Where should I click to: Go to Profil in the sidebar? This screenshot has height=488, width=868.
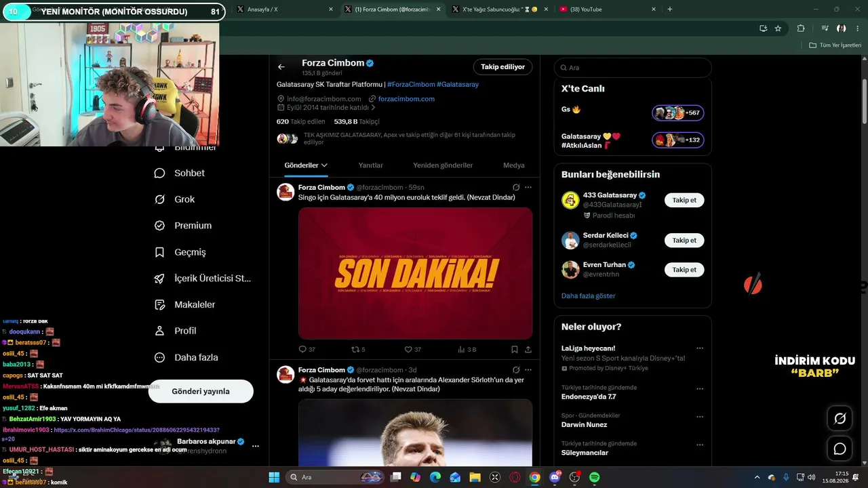[175, 331]
